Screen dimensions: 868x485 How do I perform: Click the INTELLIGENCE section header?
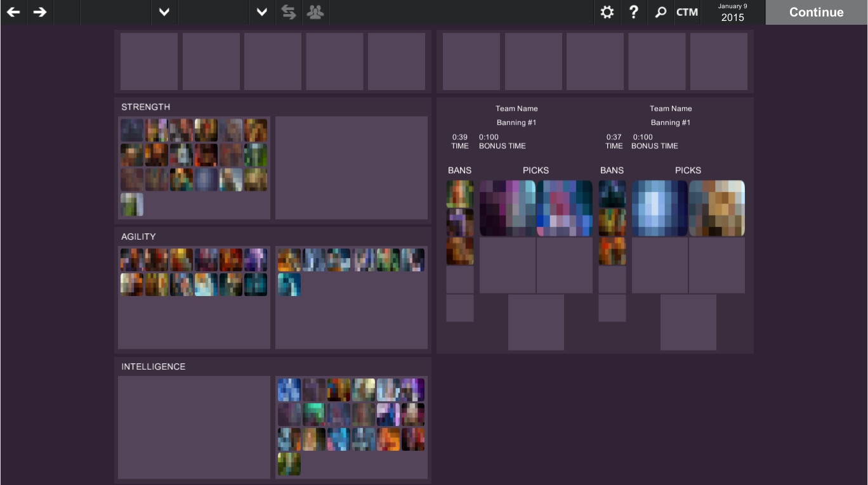pos(153,366)
